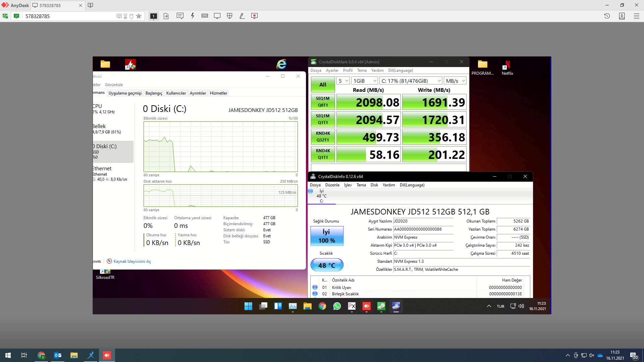
Task: Open the PROGRAM... folder on remote desktop
Action: coord(482,68)
